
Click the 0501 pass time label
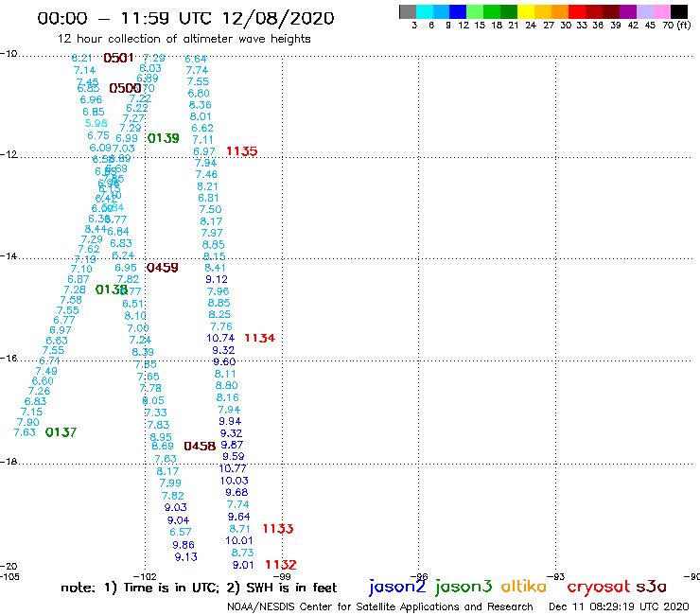pos(118,58)
